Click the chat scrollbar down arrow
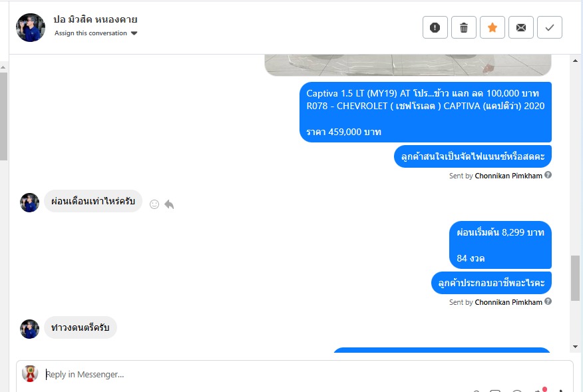Image resolution: width=583 pixels, height=392 pixels. pos(575,346)
